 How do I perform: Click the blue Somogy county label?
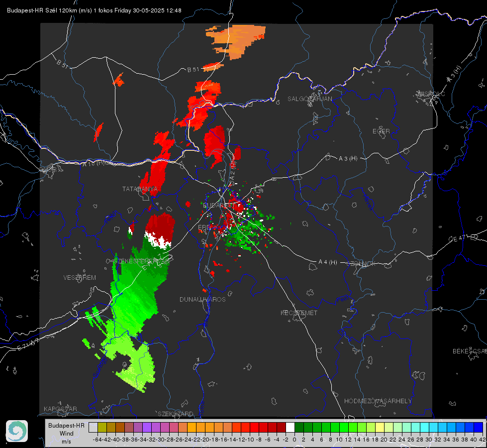[100, 367]
